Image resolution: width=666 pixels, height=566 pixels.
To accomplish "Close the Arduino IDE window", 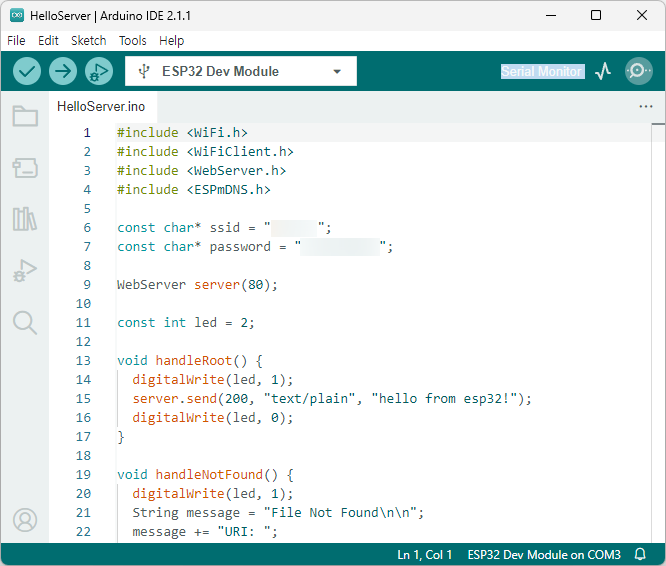I will coord(642,16).
